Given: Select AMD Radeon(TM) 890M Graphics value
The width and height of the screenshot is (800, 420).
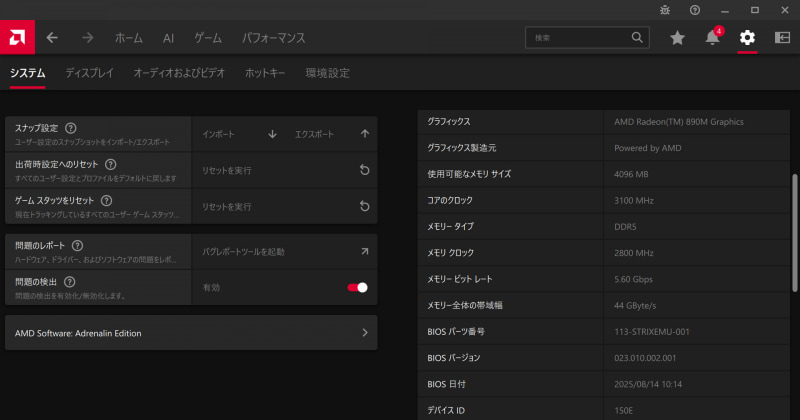Looking at the screenshot, I should pos(679,121).
